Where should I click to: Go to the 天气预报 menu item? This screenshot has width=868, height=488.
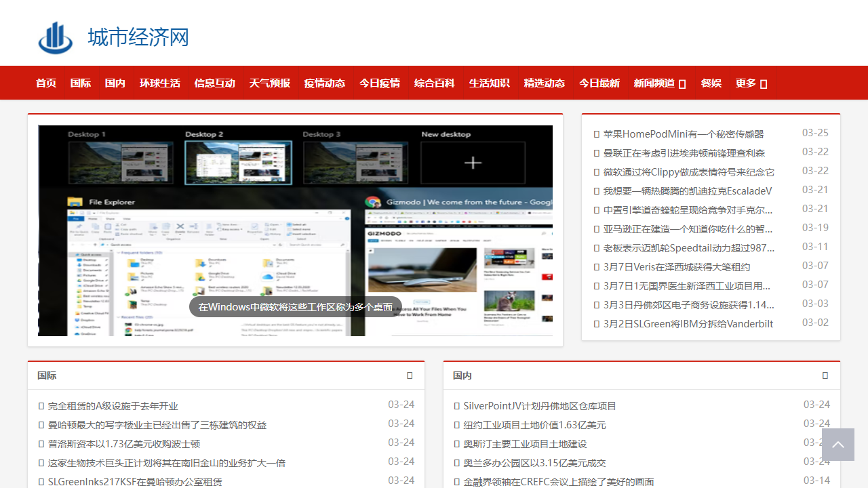coord(269,83)
